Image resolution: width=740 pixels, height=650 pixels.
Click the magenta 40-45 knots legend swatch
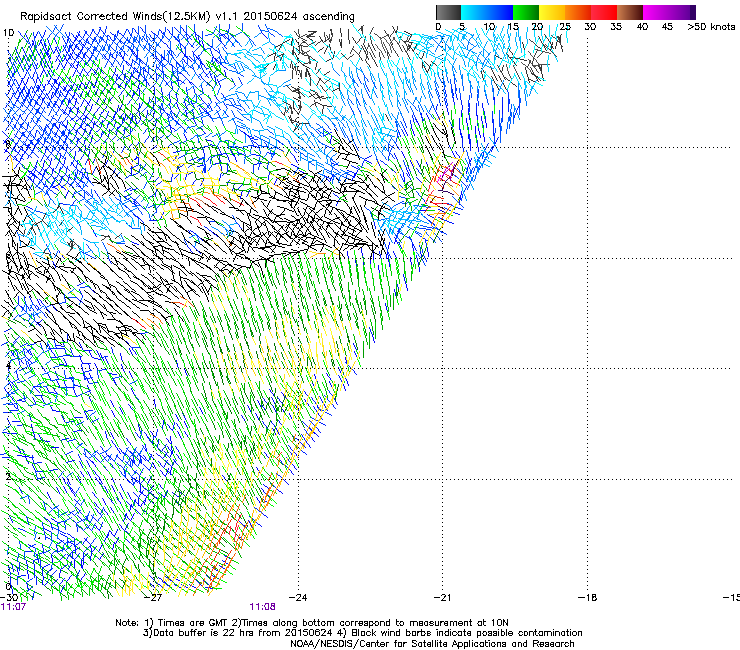[x=656, y=12]
